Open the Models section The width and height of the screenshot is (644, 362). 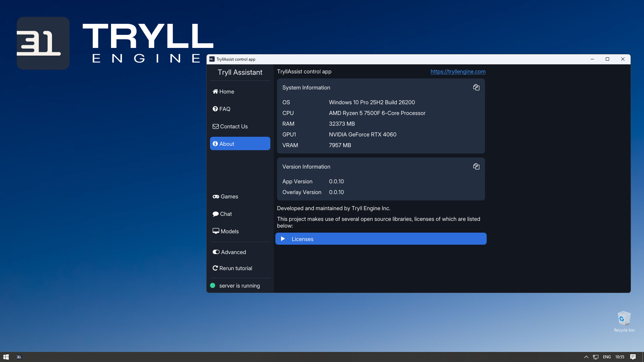coord(240,231)
